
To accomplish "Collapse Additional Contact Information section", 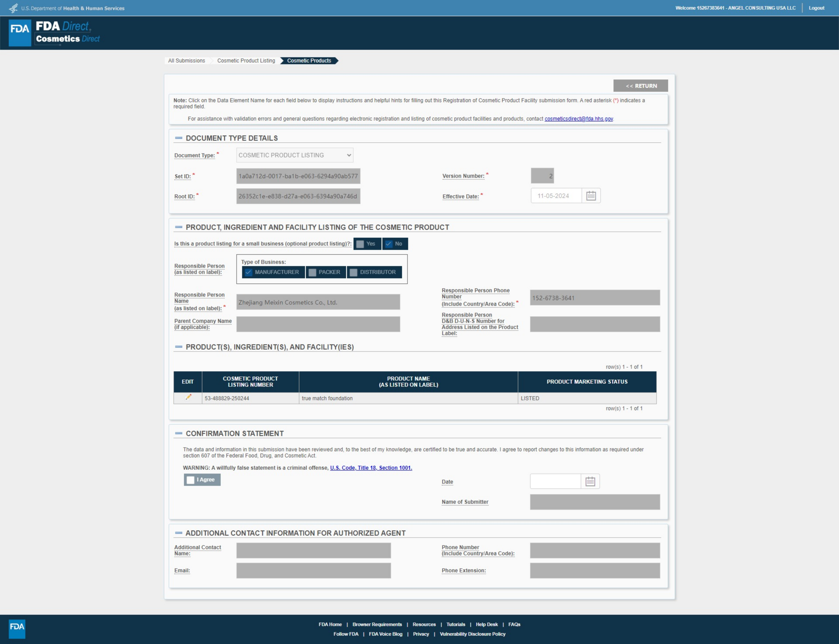I will (178, 533).
